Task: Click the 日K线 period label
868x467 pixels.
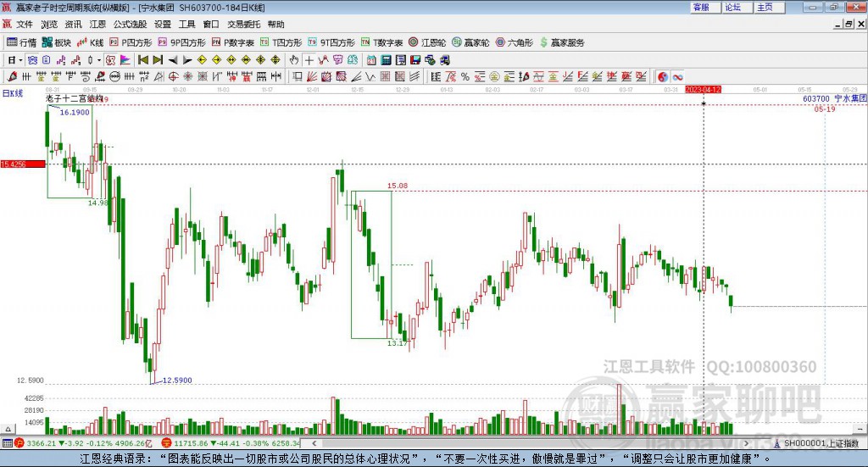Action: tap(12, 93)
